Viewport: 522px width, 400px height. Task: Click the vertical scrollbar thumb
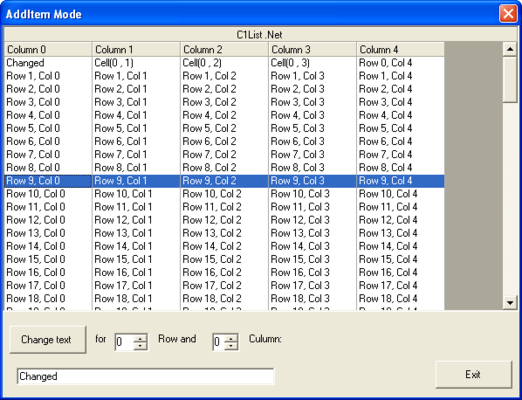click(x=510, y=80)
